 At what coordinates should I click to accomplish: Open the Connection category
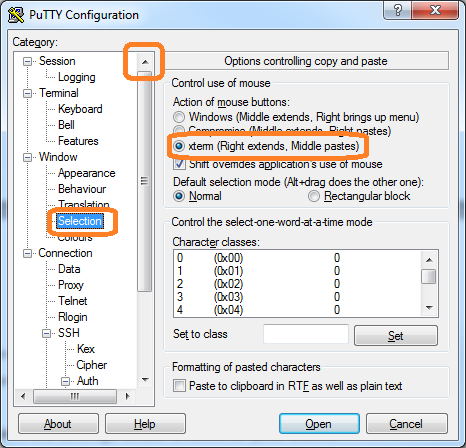(65, 253)
